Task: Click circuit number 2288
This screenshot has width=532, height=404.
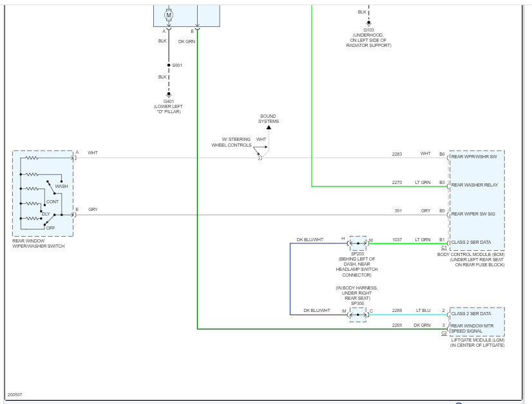Action: click(397, 311)
